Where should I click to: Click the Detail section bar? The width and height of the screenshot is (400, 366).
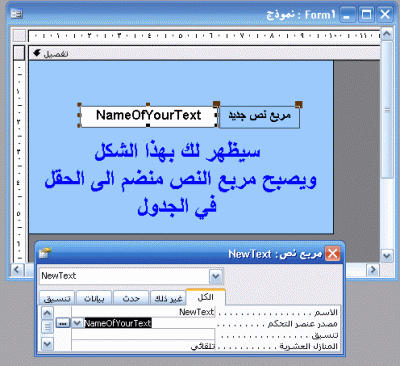point(204,53)
